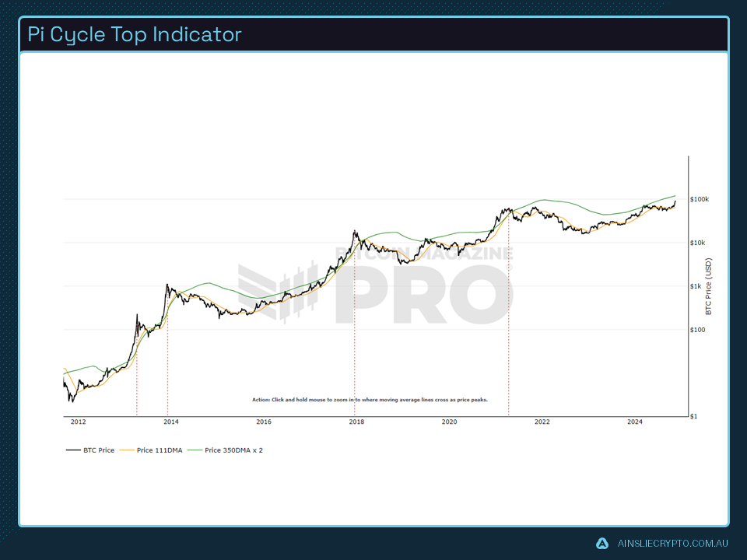
Task: Click the $100k label on the price axis
Action: pos(698,199)
